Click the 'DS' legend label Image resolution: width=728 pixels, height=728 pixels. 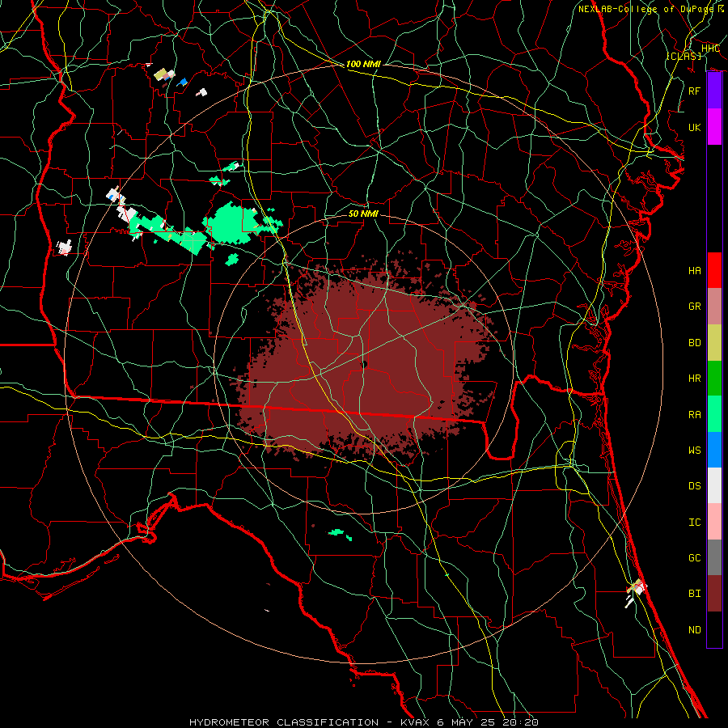pyautogui.click(x=695, y=486)
